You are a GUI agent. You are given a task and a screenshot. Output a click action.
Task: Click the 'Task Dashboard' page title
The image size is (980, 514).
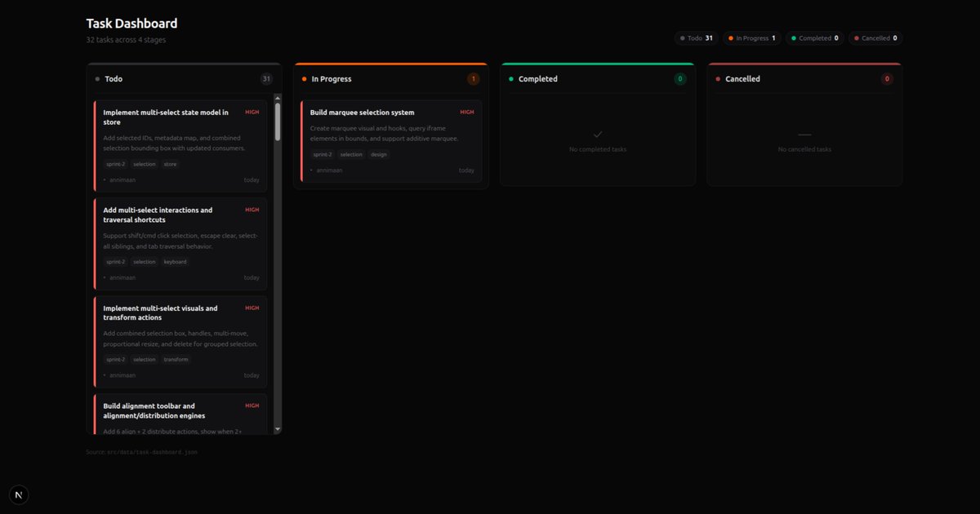(131, 24)
